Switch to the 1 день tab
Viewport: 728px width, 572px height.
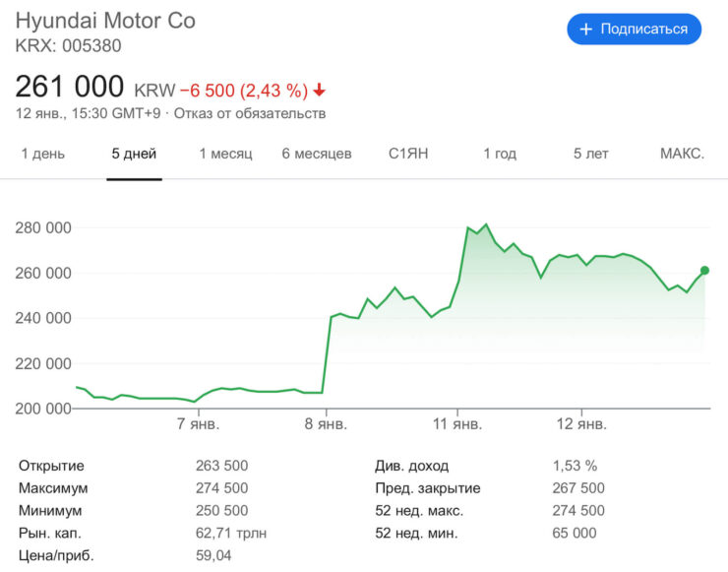pos(42,154)
